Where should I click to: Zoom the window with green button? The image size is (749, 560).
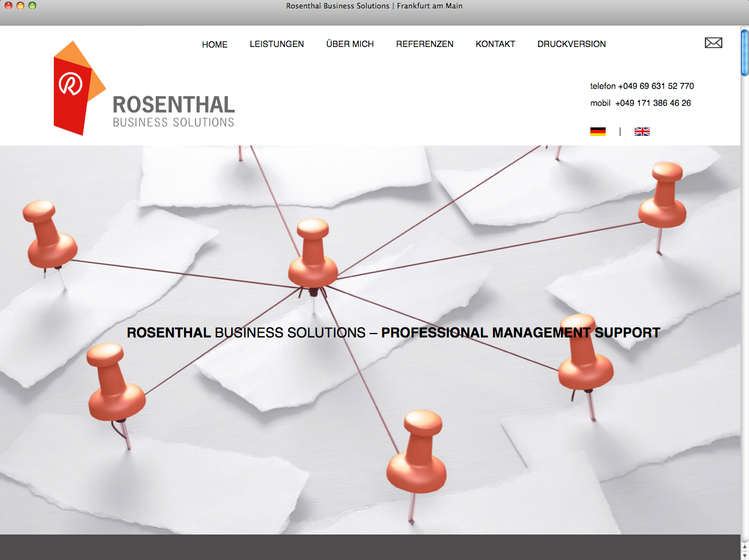32,6
